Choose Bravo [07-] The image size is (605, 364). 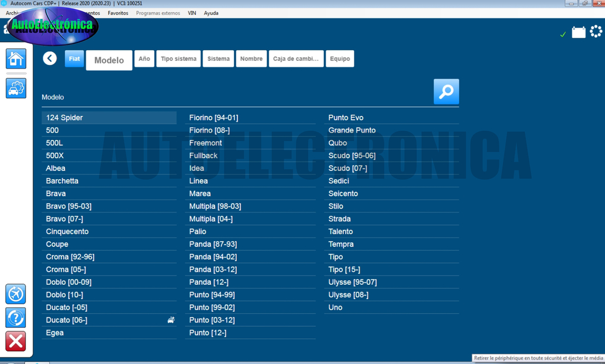click(109, 219)
